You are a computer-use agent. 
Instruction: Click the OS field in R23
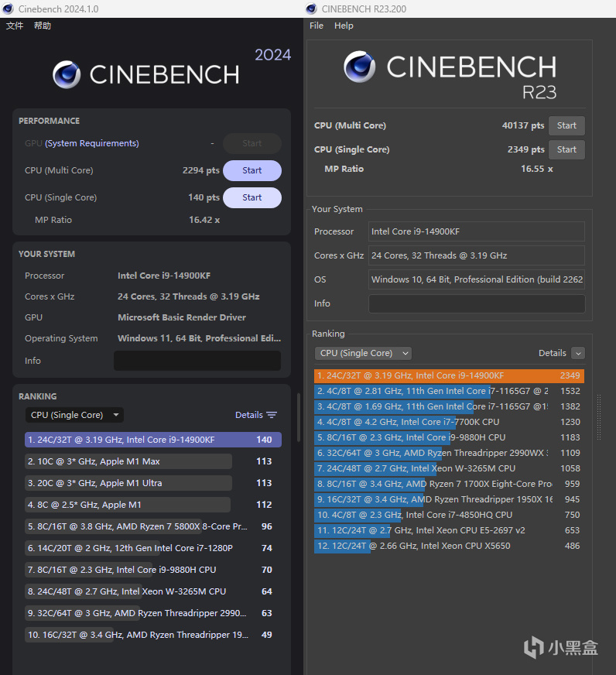[477, 279]
